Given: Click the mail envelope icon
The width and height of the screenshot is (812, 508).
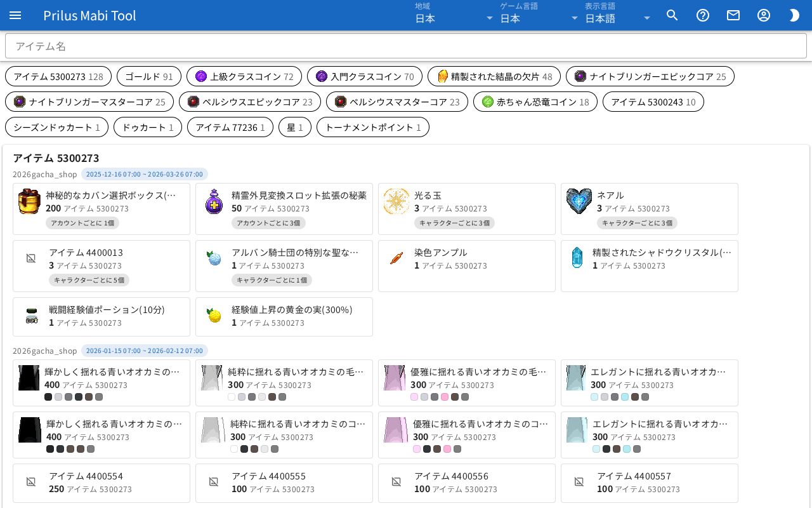Looking at the screenshot, I should (x=733, y=15).
